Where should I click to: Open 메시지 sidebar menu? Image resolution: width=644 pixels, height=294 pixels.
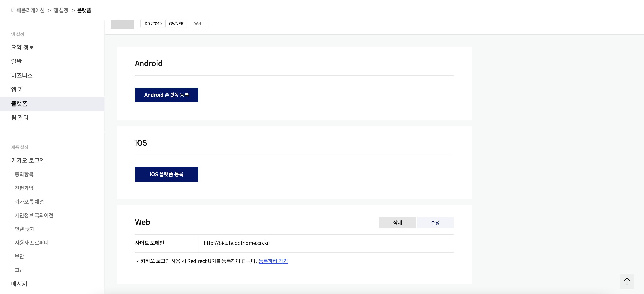19,284
